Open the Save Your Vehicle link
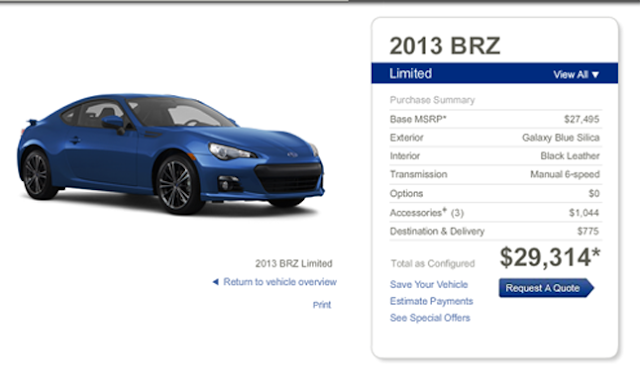 coord(429,284)
